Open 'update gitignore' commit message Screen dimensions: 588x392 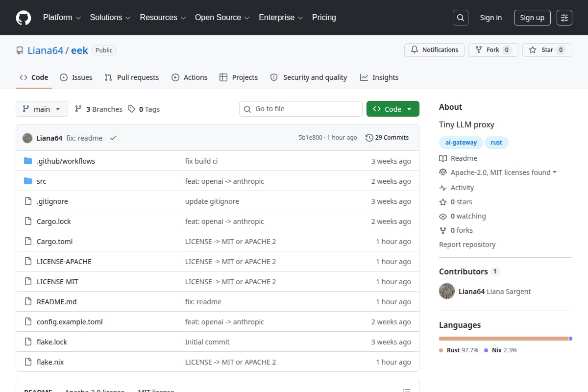coord(212,201)
